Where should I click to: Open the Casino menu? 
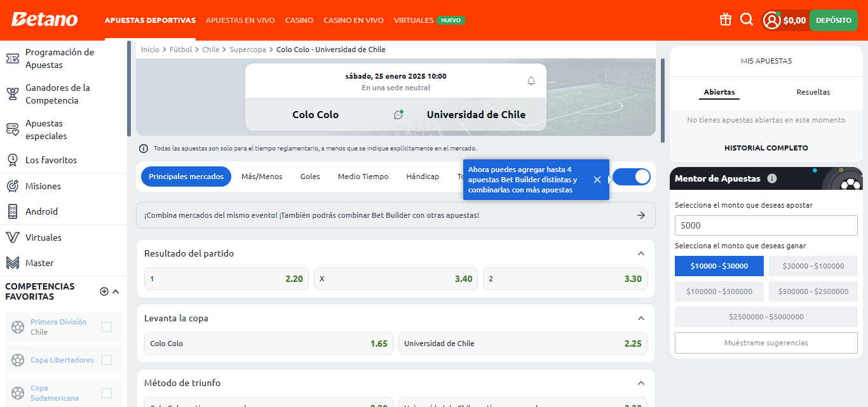click(x=299, y=20)
